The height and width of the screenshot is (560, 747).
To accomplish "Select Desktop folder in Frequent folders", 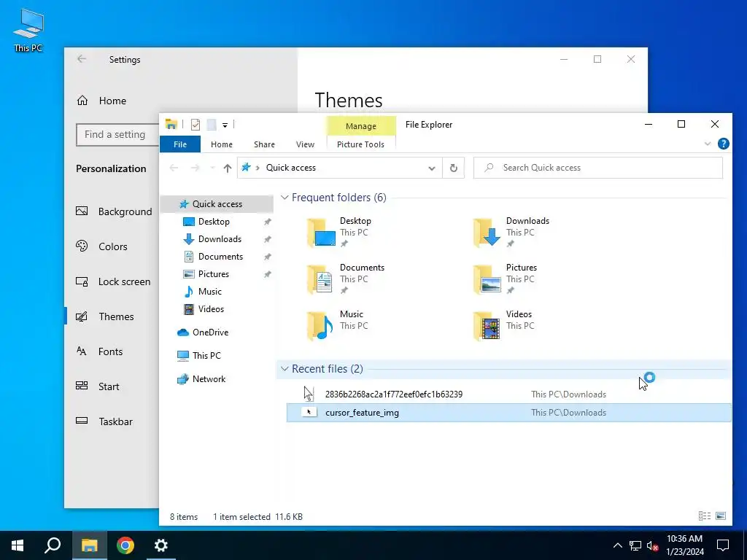I will click(339, 233).
